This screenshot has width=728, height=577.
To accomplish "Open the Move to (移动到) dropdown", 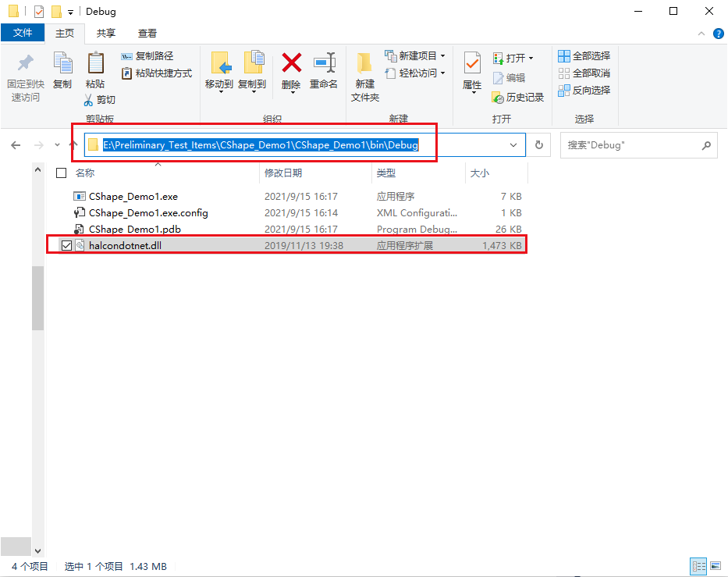I will point(219,72).
